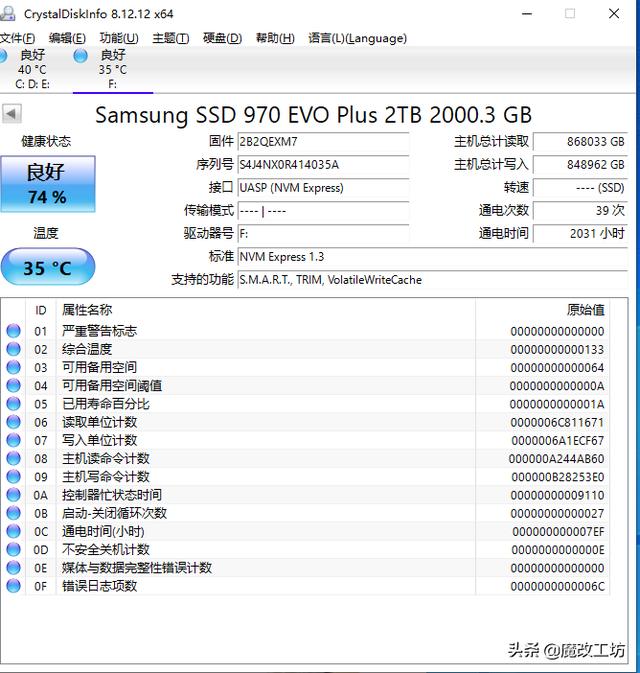This screenshot has width=640, height=673.
Task: Click status circle for attribute 02 综合温度
Action: [x=14, y=349]
